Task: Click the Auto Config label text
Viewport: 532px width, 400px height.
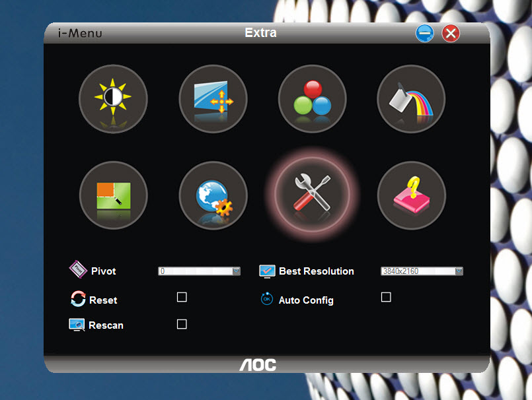Action: point(306,300)
